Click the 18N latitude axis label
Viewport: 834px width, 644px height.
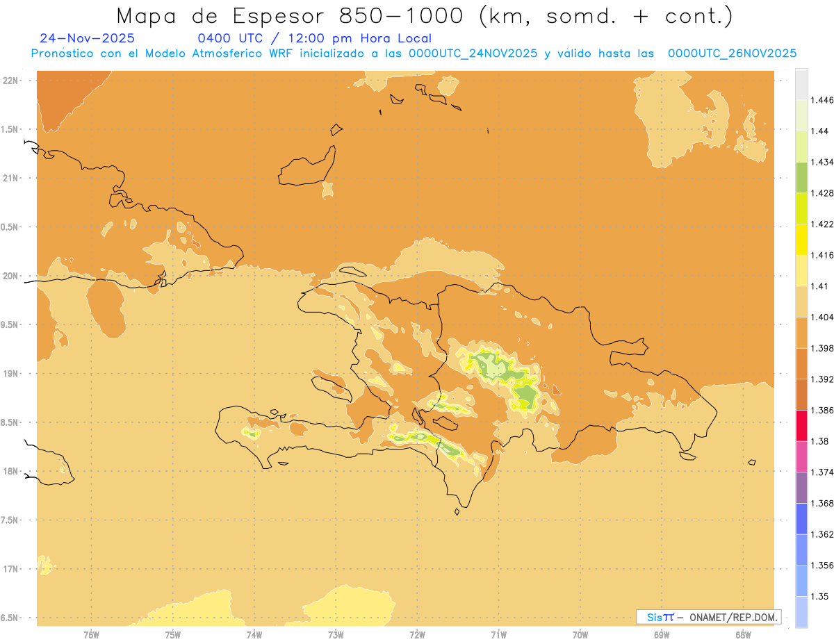click(12, 472)
